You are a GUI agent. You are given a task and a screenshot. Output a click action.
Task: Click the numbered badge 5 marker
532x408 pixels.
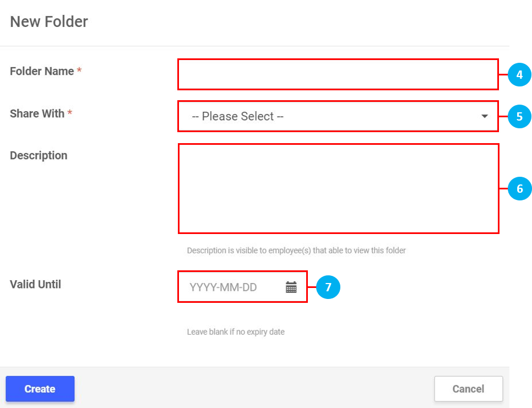pos(519,116)
